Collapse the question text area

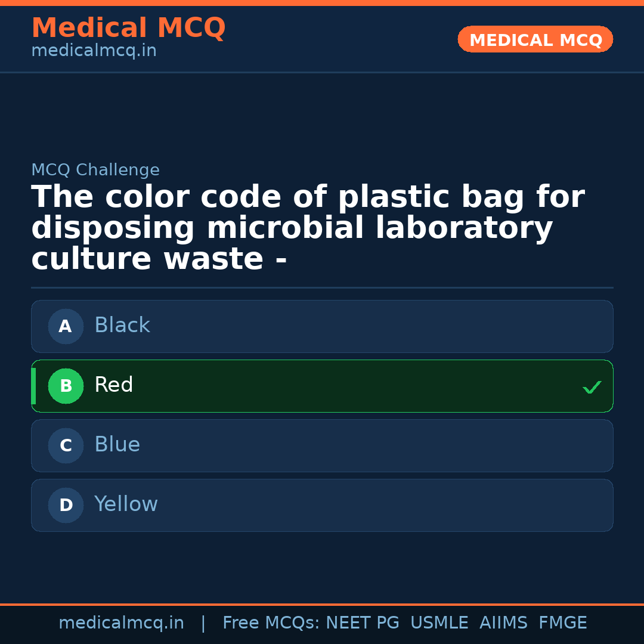308,227
